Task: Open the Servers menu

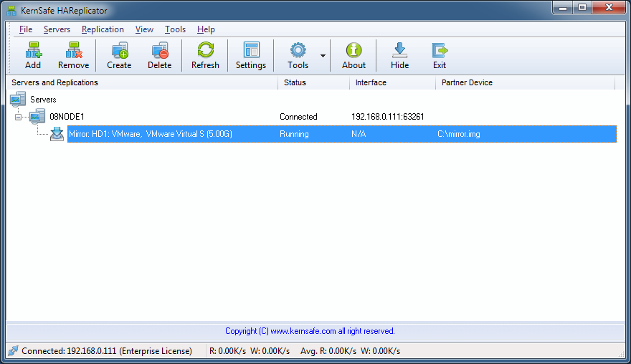Action: tap(57, 29)
